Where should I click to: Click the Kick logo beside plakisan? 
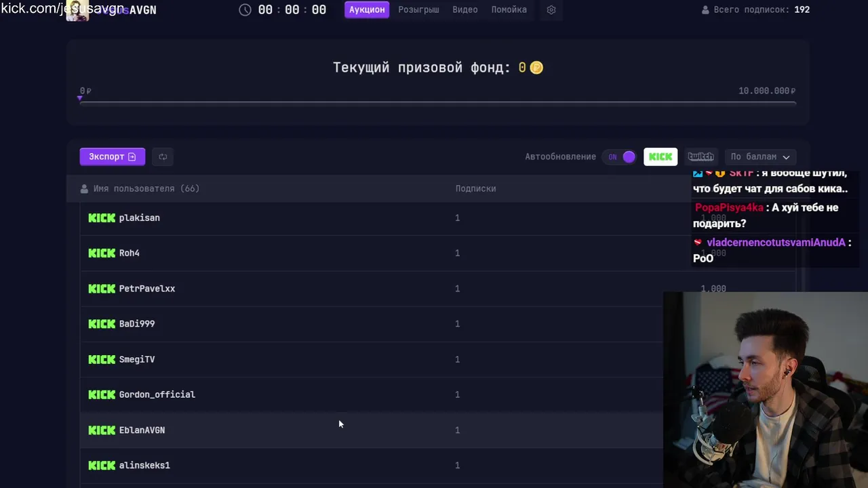(102, 218)
